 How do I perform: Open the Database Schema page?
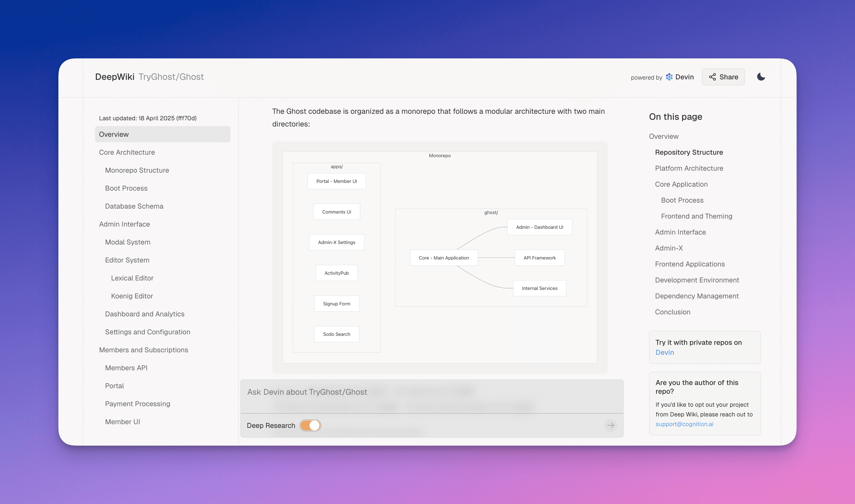click(x=134, y=206)
